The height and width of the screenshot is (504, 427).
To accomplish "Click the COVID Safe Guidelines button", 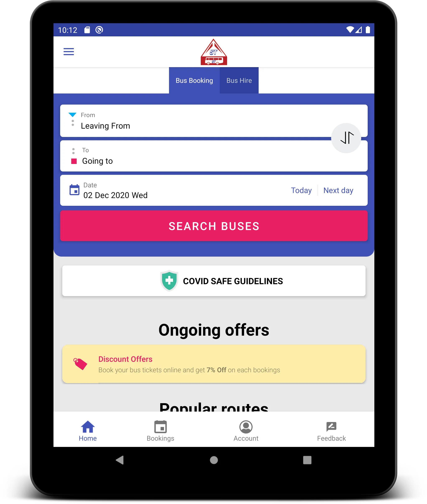I will (213, 281).
